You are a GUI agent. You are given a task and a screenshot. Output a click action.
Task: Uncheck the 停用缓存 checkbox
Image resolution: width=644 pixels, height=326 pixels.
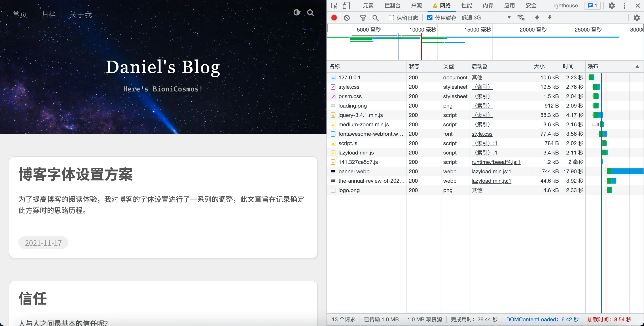pyautogui.click(x=430, y=18)
